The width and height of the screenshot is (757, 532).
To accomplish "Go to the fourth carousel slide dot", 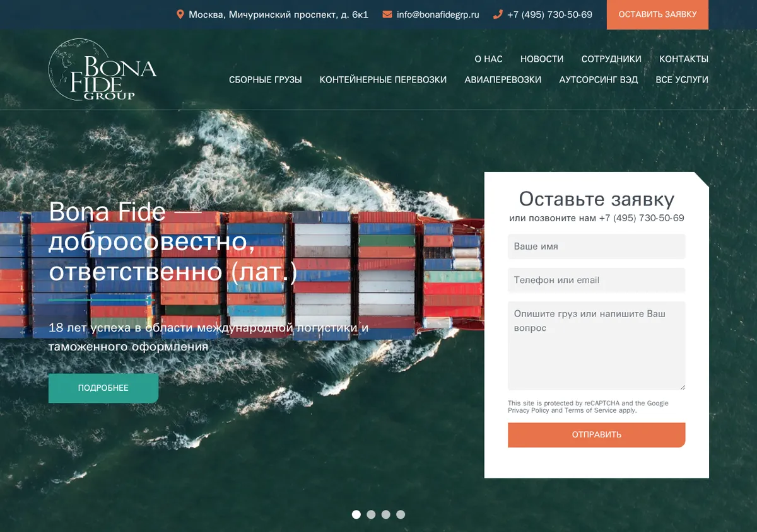I will 401,514.
